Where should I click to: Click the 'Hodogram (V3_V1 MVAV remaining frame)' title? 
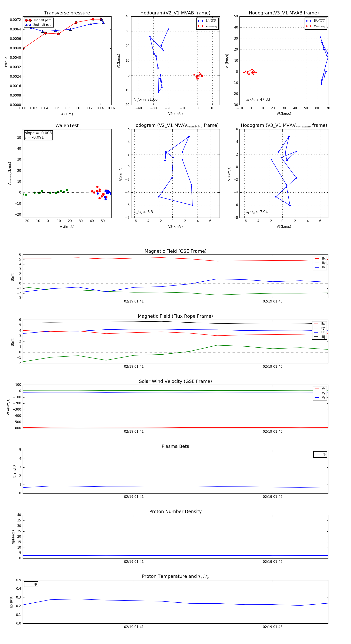click(x=284, y=125)
